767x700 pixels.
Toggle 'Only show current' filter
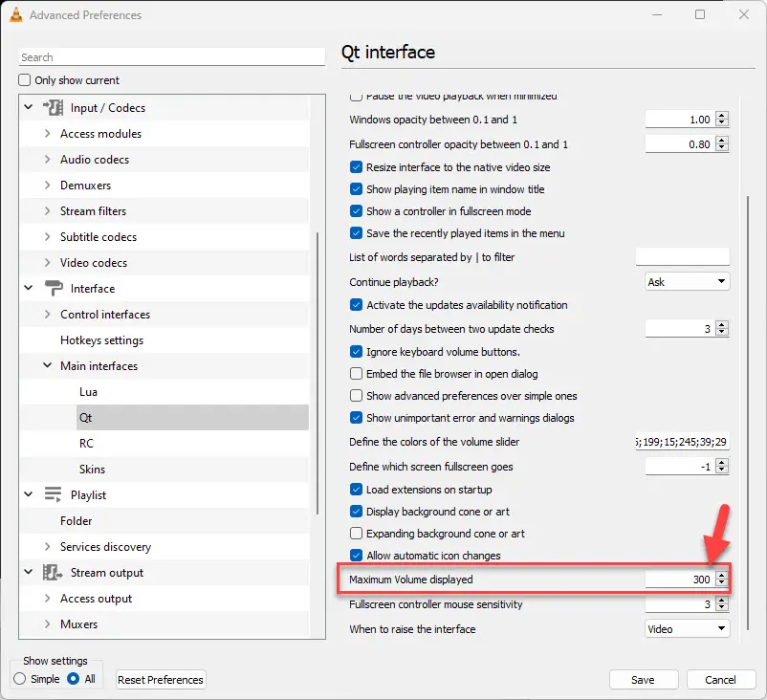click(23, 79)
